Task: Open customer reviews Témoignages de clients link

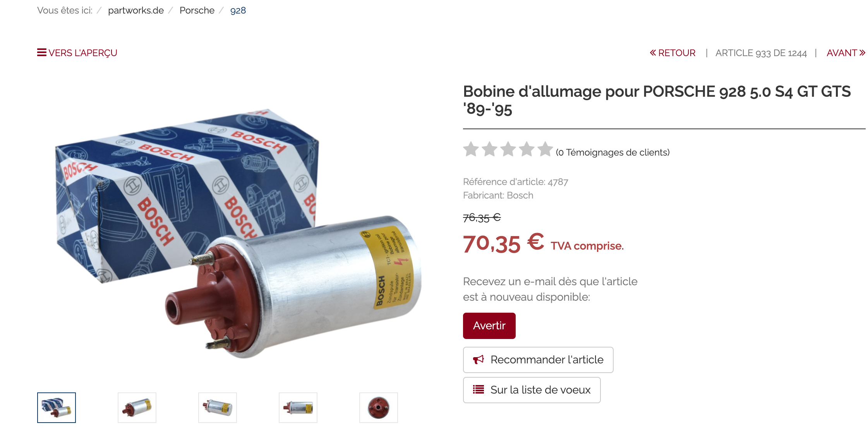Action: pos(613,152)
